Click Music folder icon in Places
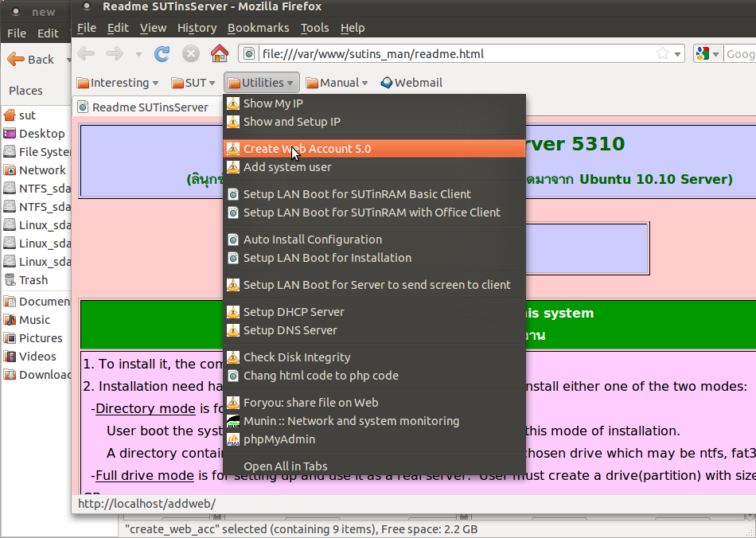Image resolution: width=756 pixels, height=538 pixels. pos(10,320)
